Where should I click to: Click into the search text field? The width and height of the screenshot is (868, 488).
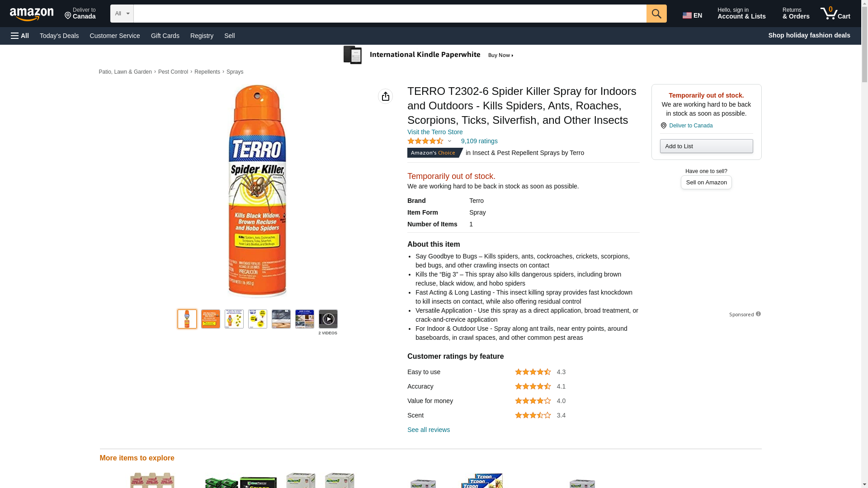pyautogui.click(x=390, y=14)
